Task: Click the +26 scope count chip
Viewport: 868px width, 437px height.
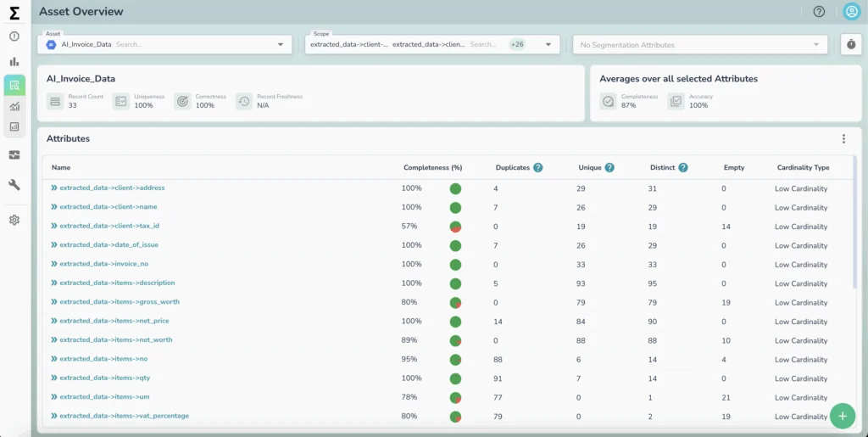Action: click(516, 44)
